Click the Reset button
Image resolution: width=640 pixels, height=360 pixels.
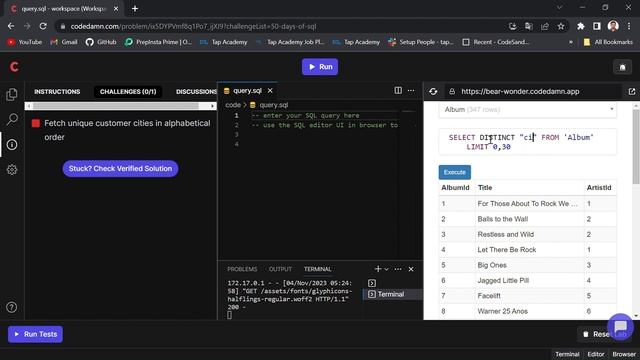600,334
